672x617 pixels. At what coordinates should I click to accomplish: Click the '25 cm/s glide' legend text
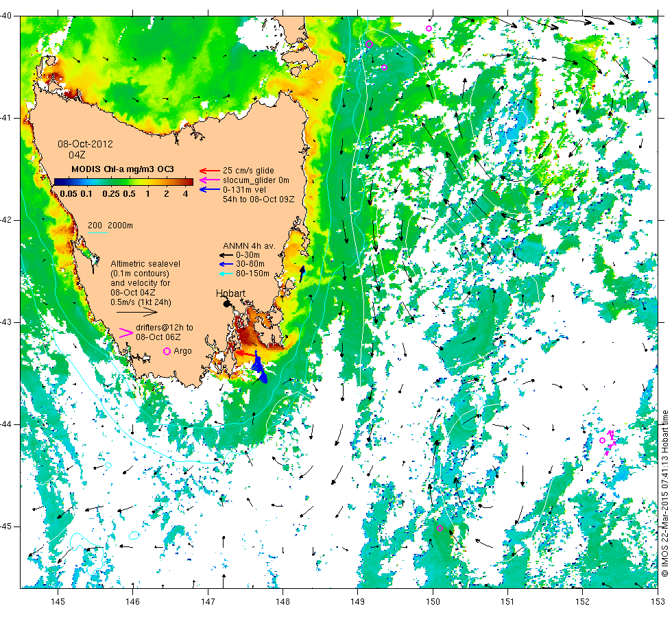248,171
